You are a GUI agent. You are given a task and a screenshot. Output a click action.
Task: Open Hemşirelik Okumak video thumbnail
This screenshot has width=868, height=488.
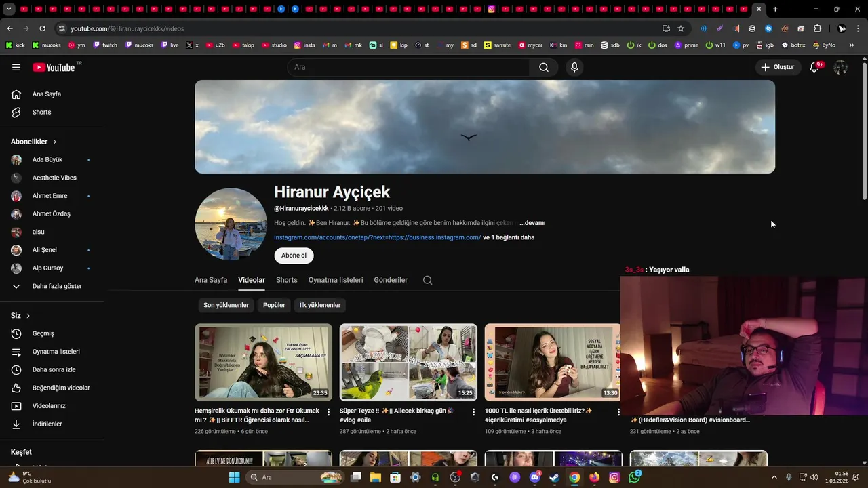263,362
